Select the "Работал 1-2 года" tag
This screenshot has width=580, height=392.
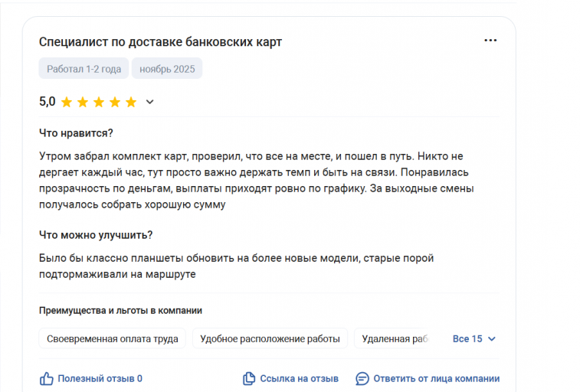coord(84,69)
